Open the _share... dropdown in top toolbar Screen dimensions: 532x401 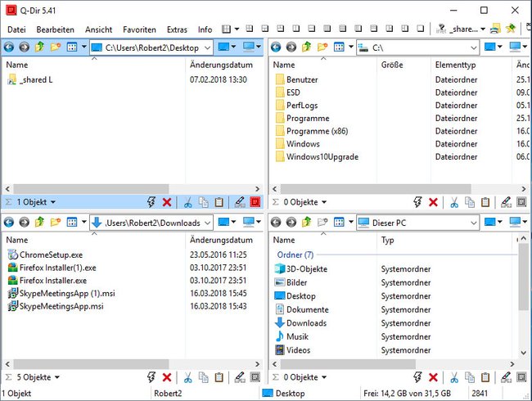click(x=482, y=29)
